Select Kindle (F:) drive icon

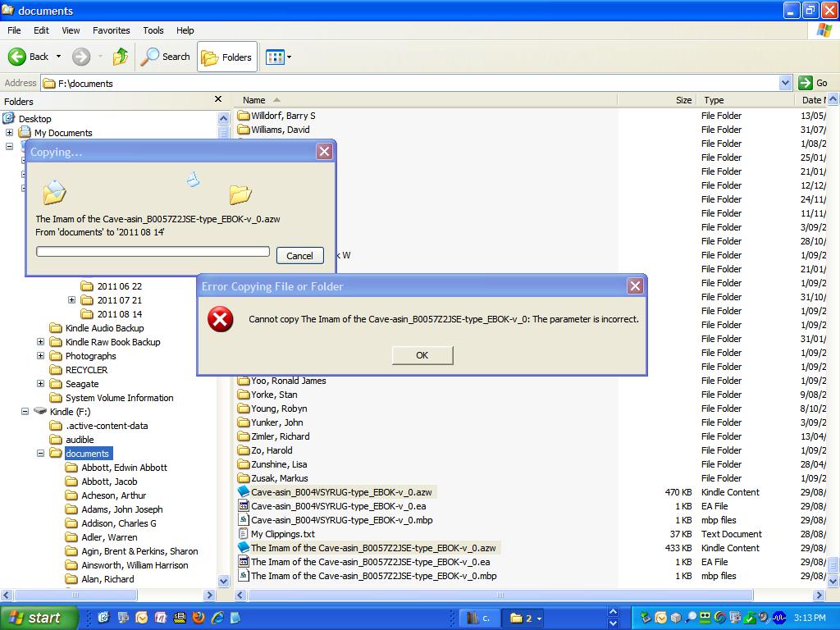pyautogui.click(x=40, y=411)
